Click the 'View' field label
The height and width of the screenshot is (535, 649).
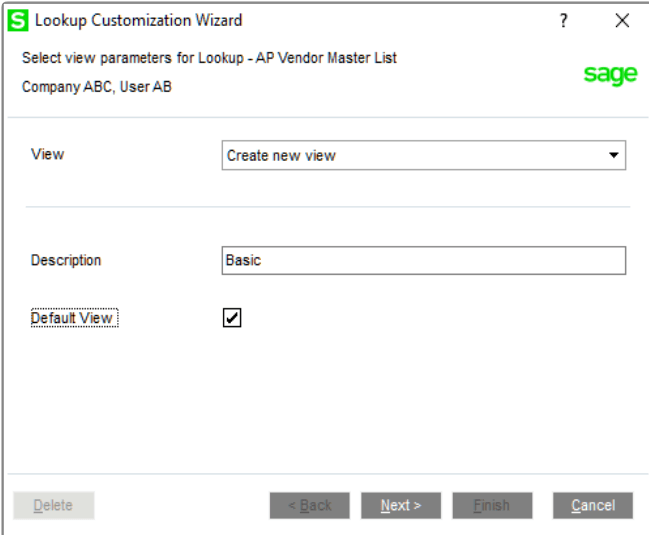(47, 154)
